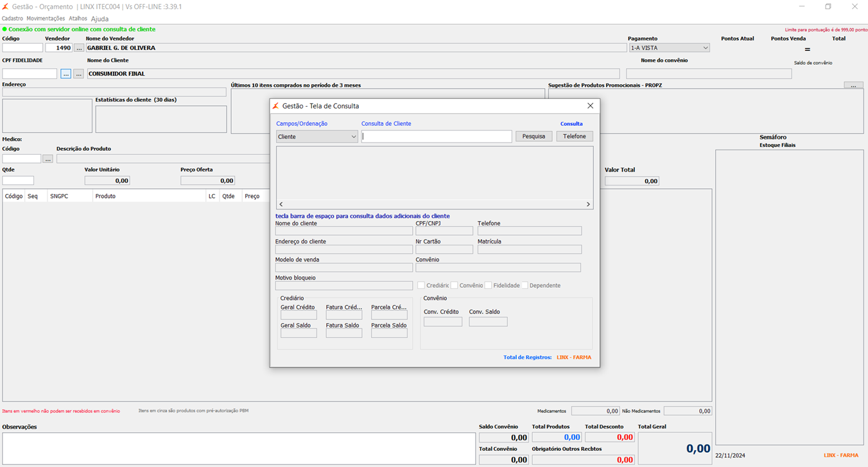Click the Endereço field in main window
This screenshot has height=467, width=868.
114,92
